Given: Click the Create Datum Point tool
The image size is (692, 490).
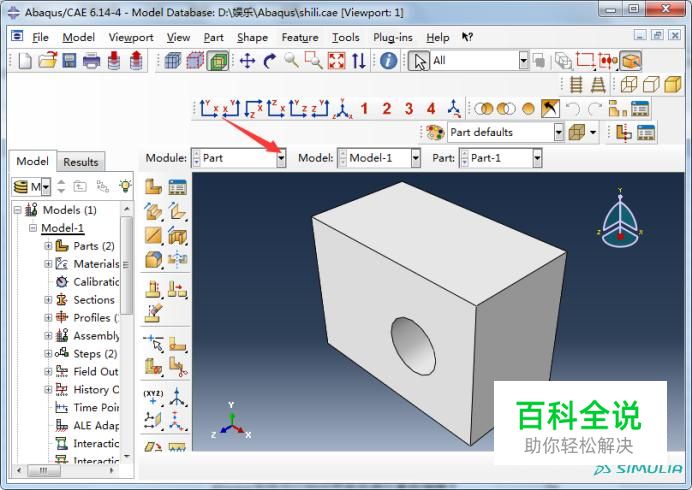Looking at the screenshot, I should click(x=153, y=397).
